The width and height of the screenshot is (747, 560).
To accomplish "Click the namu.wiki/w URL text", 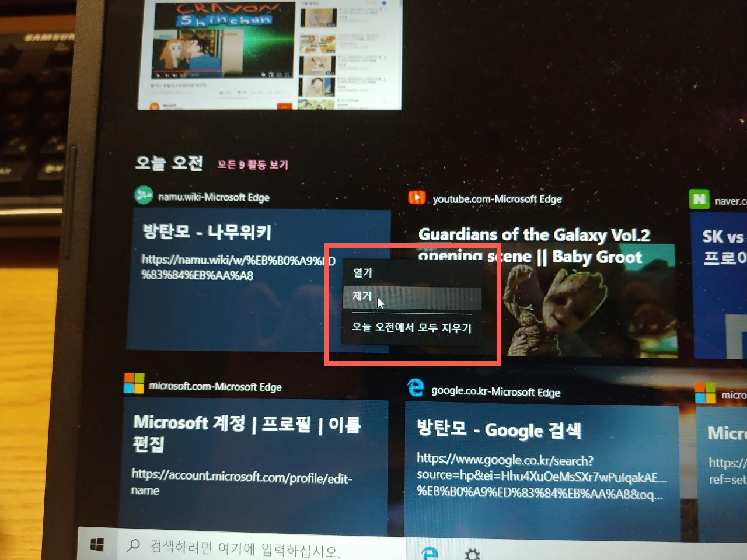I will coord(239,267).
